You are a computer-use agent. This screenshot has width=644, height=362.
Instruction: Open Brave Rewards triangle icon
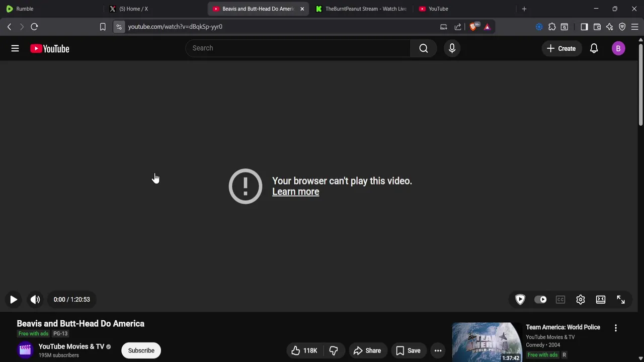[x=487, y=27]
